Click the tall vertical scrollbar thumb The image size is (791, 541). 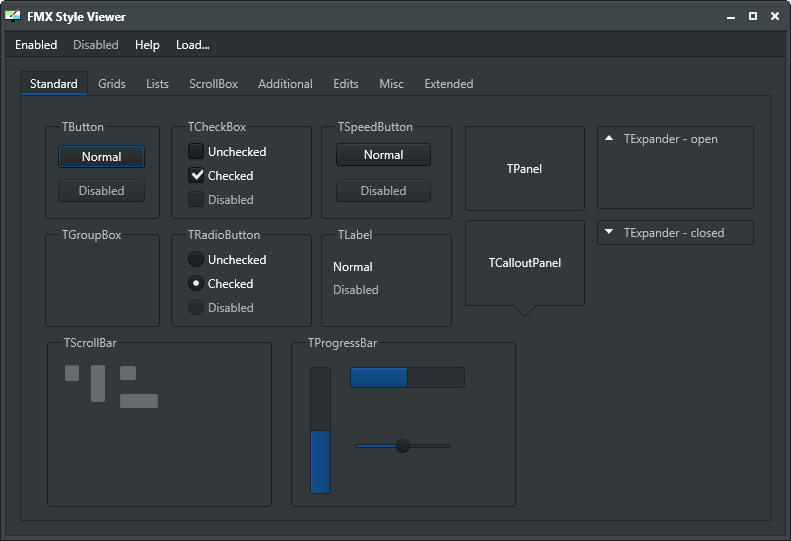(98, 384)
